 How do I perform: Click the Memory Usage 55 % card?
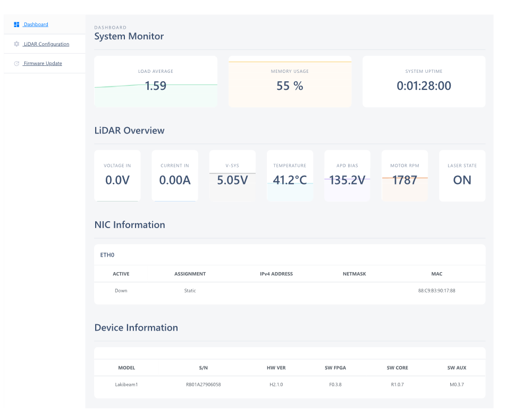290,82
